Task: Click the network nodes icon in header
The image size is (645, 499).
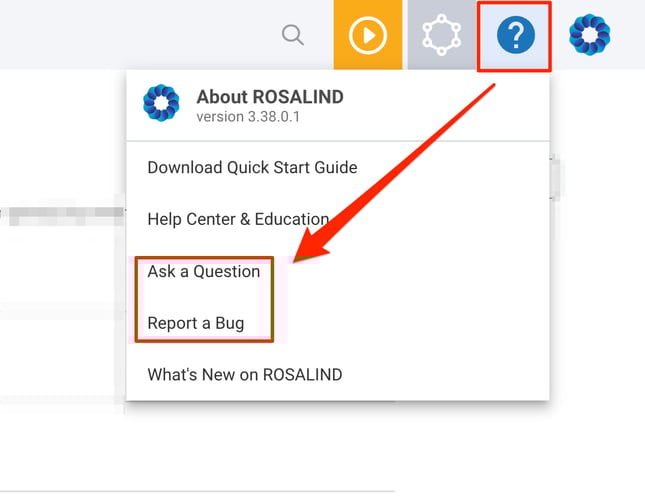Action: coord(442,35)
